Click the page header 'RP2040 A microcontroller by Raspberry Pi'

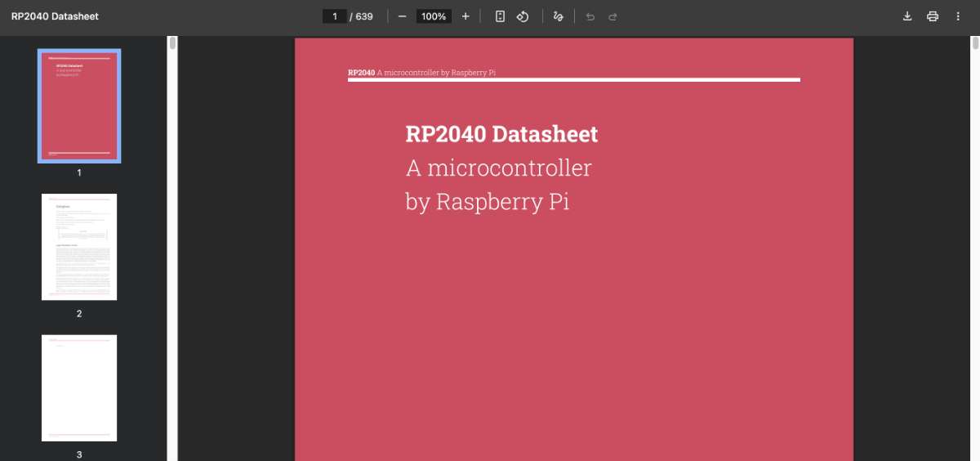click(421, 73)
